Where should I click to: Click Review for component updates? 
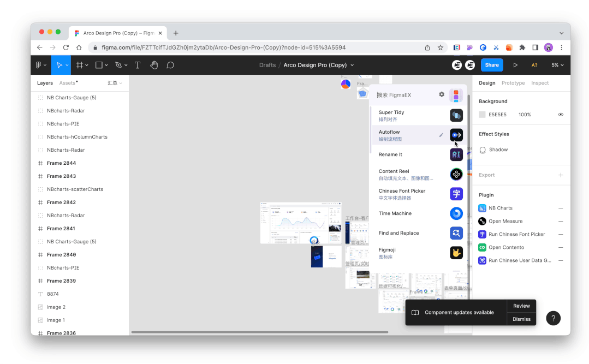pyautogui.click(x=521, y=306)
